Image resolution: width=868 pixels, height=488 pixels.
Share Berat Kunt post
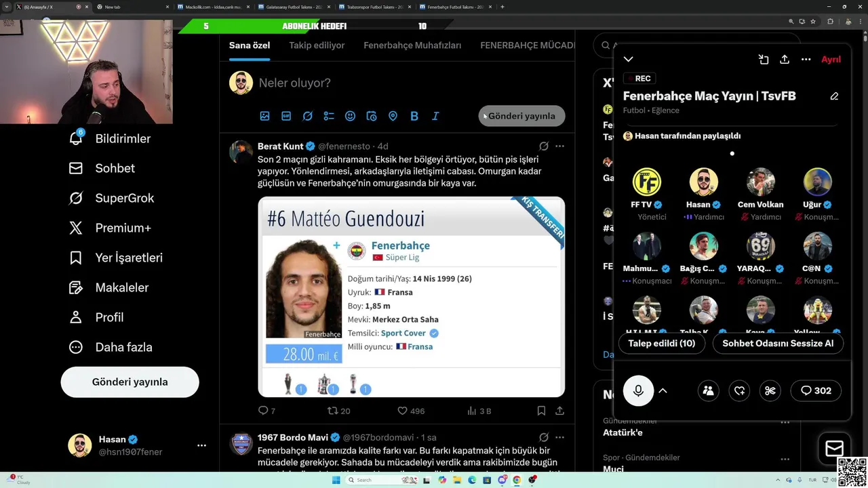tap(559, 411)
